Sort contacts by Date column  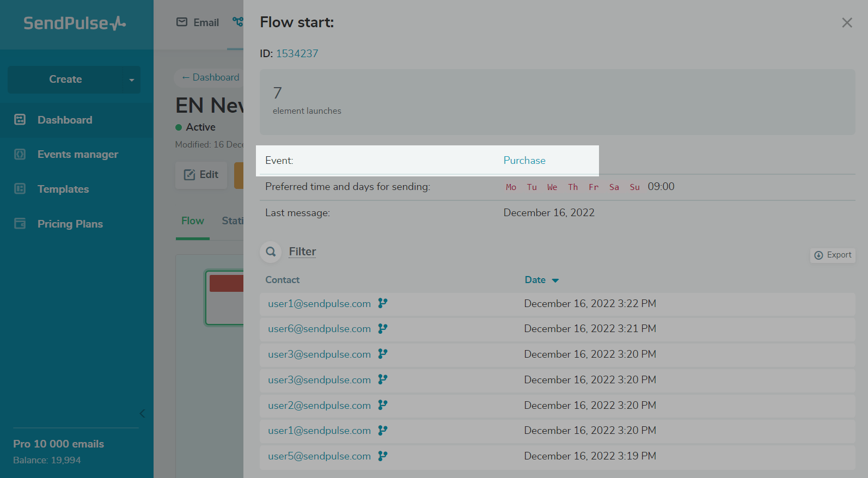coord(541,280)
